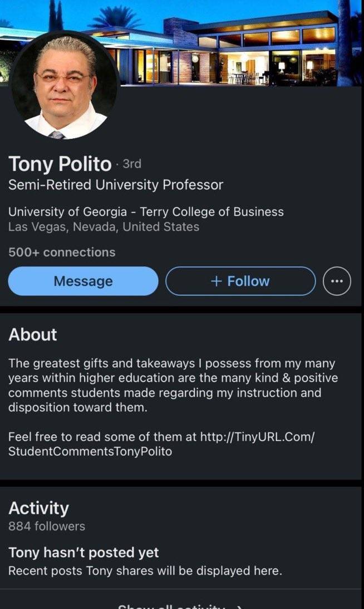The width and height of the screenshot is (364, 609).
Task: Tap "Tony hasn't posted yet" text
Action: click(83, 553)
